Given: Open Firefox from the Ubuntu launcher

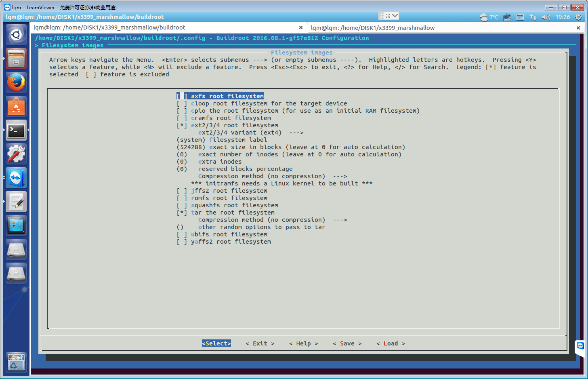Looking at the screenshot, I should point(16,82).
